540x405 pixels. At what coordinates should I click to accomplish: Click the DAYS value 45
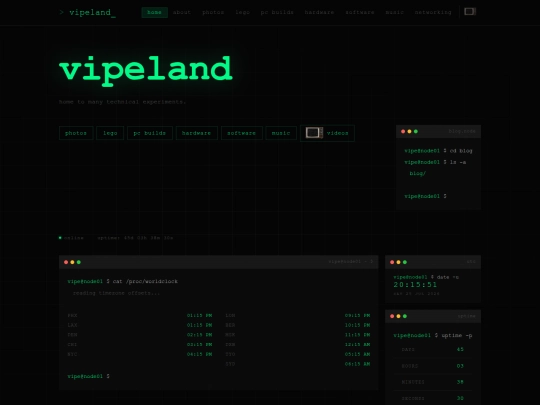point(460,349)
